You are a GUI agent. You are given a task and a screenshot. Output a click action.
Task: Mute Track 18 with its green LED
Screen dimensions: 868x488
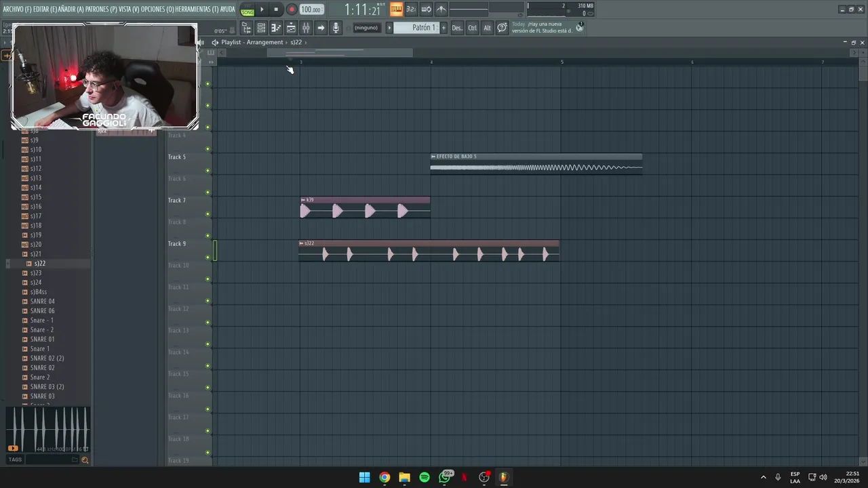(x=208, y=453)
